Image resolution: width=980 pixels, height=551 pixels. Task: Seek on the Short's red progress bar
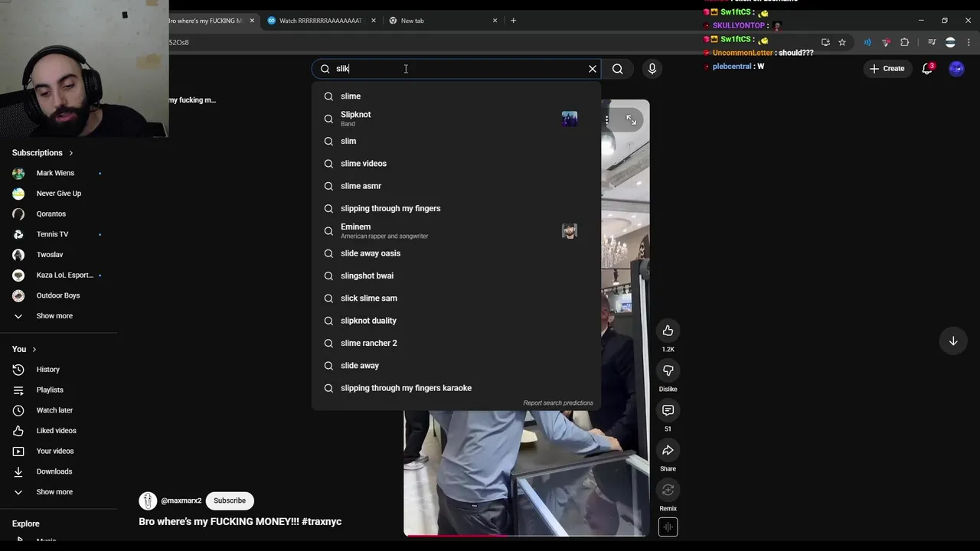(526, 535)
